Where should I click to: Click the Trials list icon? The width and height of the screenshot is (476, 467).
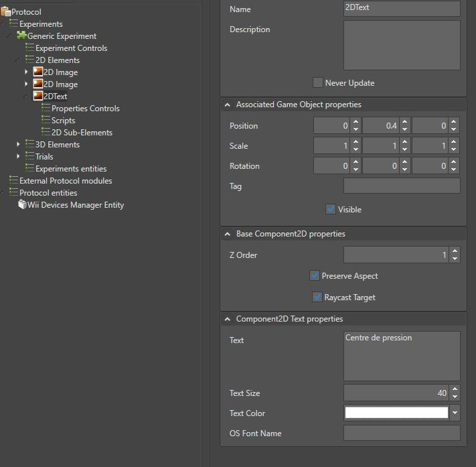point(29,156)
